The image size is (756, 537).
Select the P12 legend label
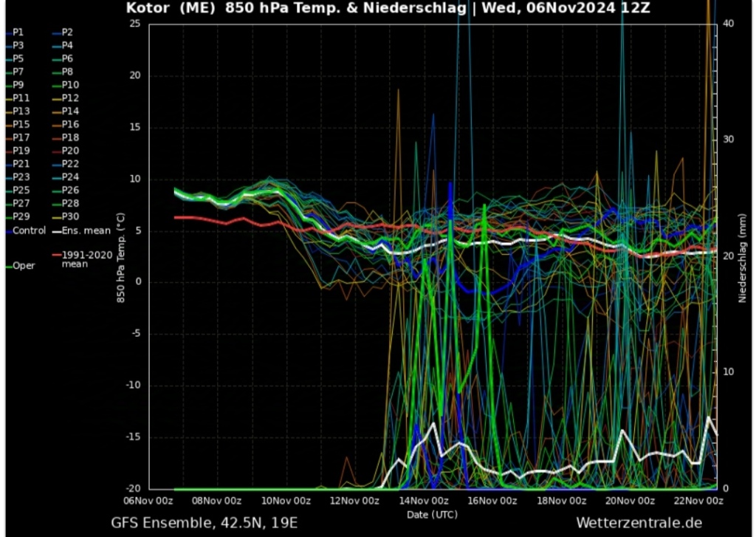pos(70,98)
